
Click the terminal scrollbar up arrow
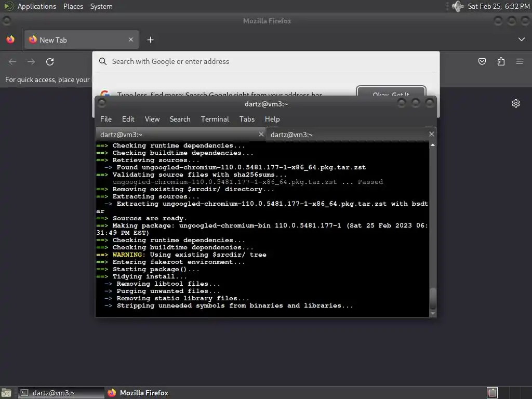[433, 145]
